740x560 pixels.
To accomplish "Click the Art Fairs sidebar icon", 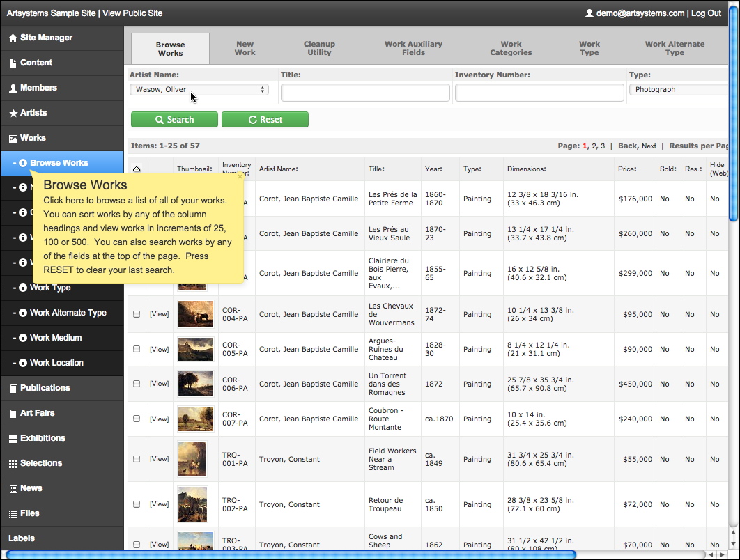I will (x=13, y=413).
